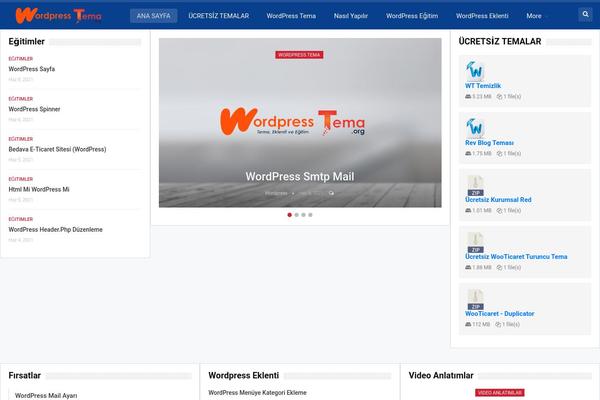This screenshot has width=600, height=400.
Task: Click WORDPRESS TEMA red category badge
Action: pyautogui.click(x=299, y=55)
